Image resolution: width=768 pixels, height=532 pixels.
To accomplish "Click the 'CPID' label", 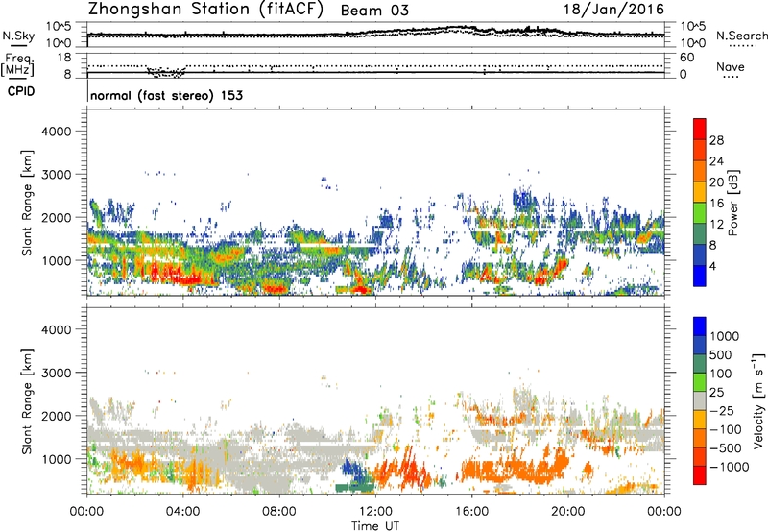I will point(21,91).
